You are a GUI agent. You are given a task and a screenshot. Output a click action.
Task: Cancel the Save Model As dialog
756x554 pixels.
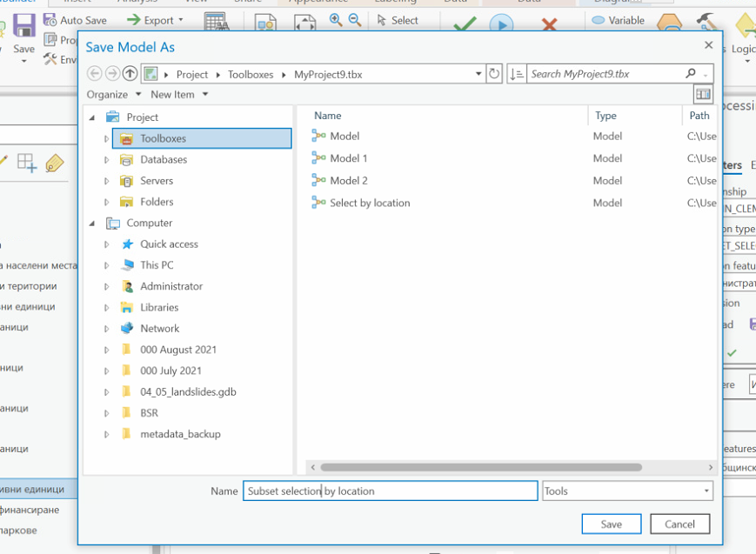679,524
